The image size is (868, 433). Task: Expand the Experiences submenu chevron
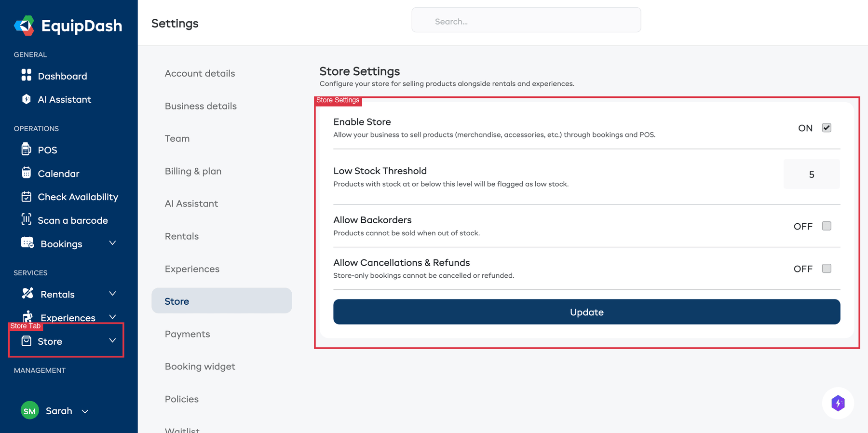click(x=112, y=317)
